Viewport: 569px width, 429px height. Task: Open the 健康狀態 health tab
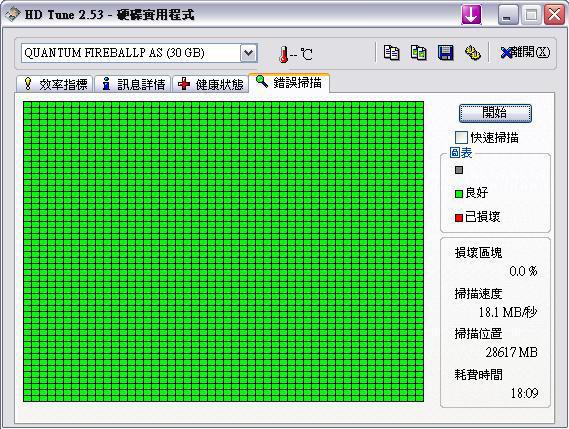tap(210, 84)
